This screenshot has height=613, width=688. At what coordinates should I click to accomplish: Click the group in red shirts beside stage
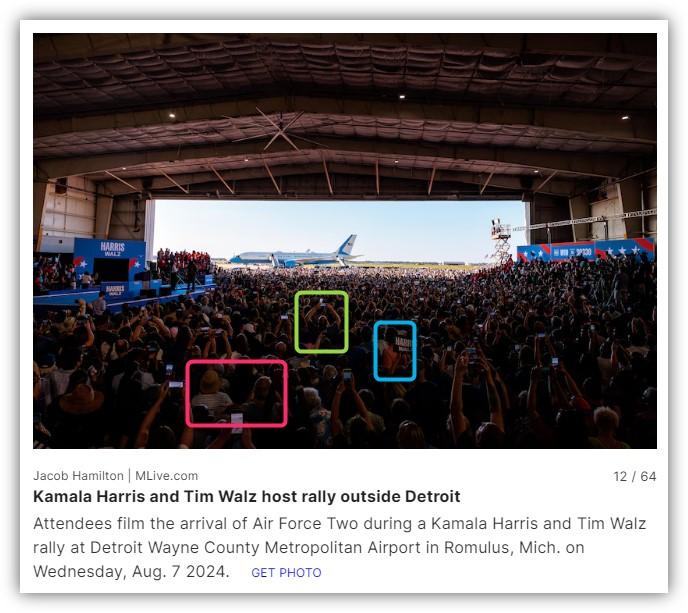183,260
